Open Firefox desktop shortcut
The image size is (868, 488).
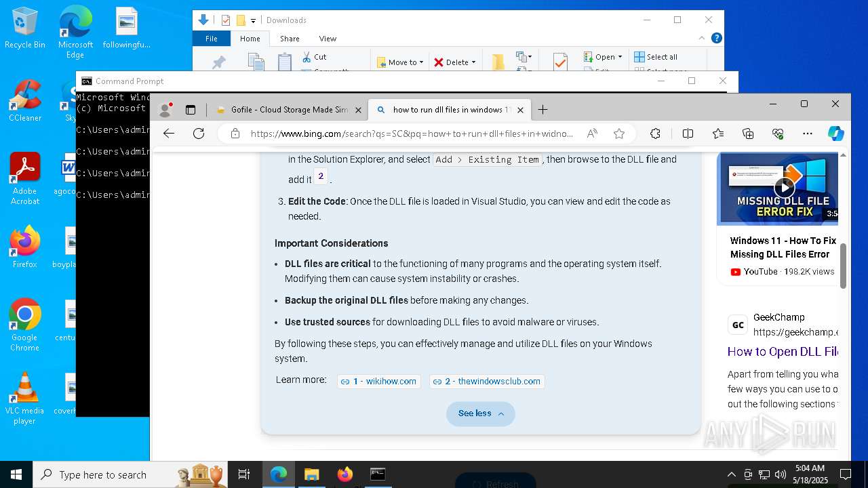tap(25, 247)
